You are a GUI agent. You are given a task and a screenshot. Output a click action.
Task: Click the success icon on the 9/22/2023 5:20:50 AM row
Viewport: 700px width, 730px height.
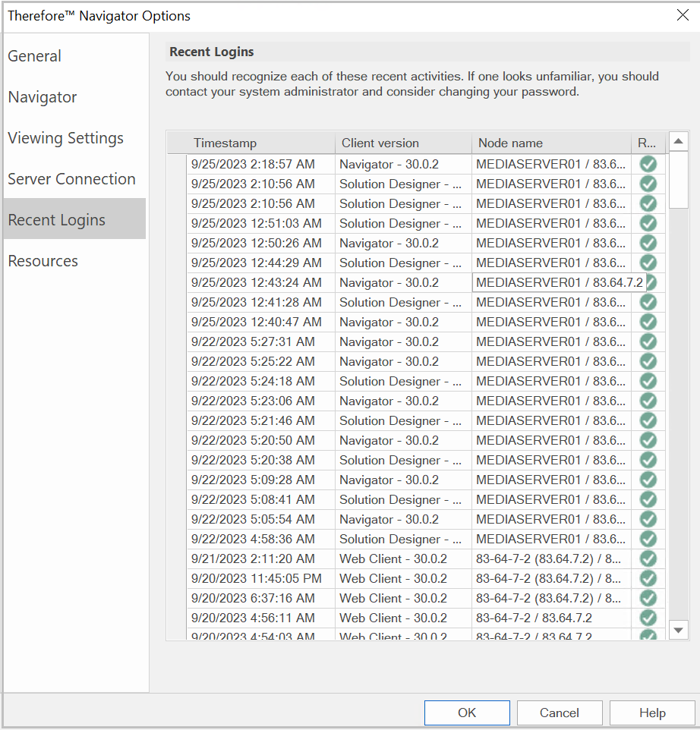pyautogui.click(x=648, y=440)
